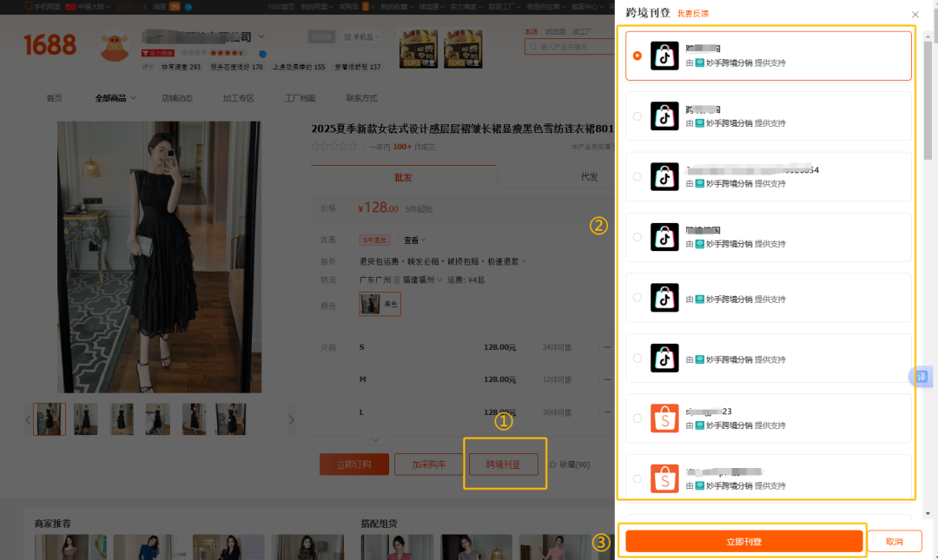
Task: Click the TikTok icon on the first account
Action: tap(664, 55)
